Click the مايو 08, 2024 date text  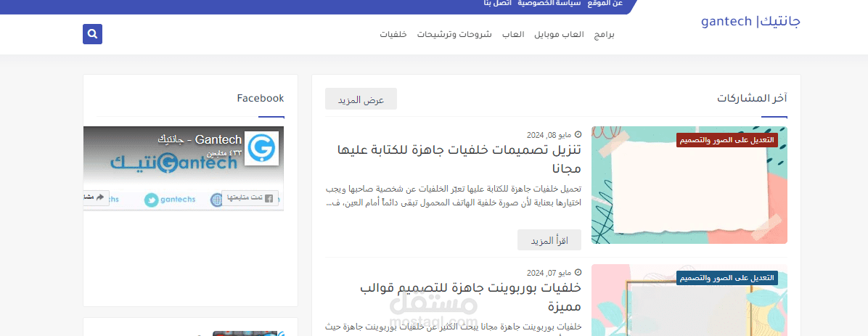549,134
